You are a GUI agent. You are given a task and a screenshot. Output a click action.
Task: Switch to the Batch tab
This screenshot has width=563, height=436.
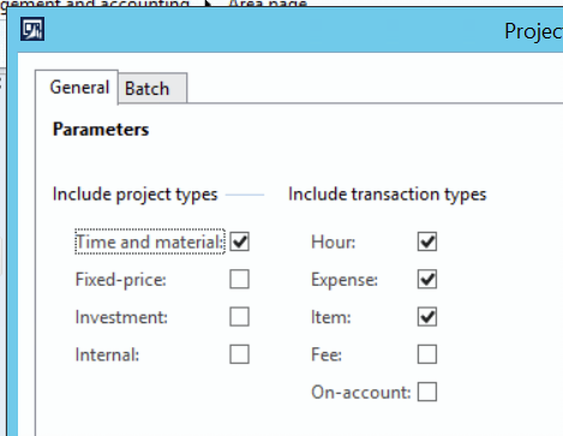(153, 88)
